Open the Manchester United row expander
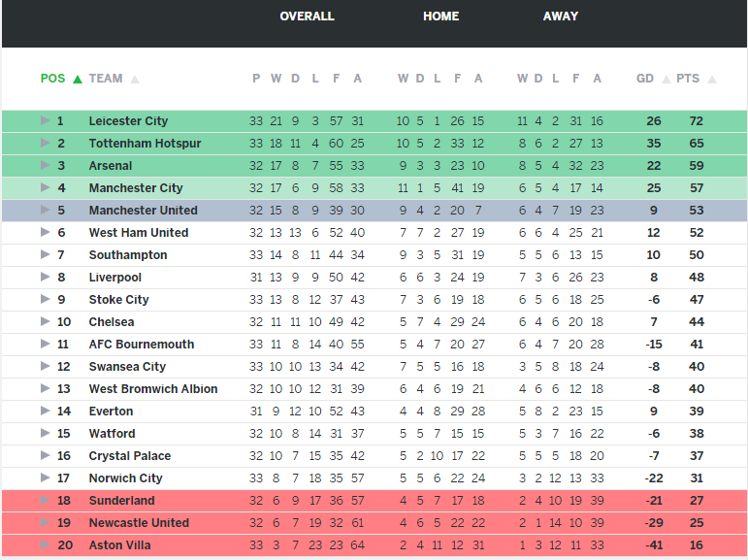 coord(45,211)
